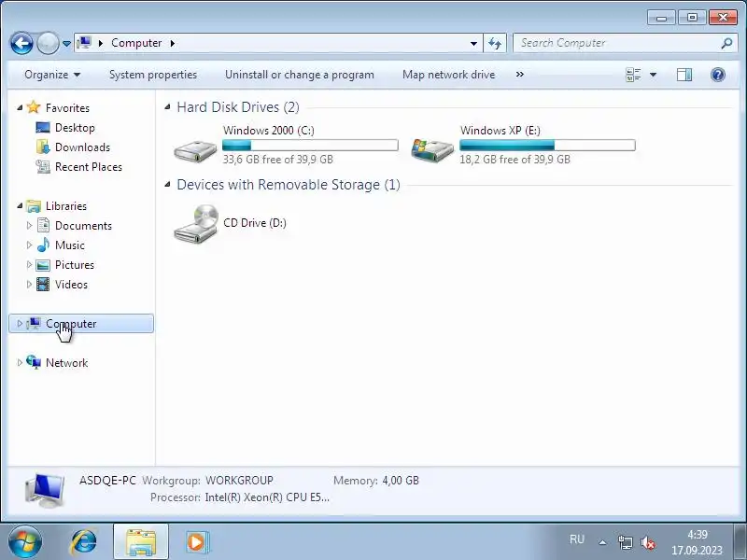Open the recent pages dropdown arrow
The height and width of the screenshot is (560, 747).
point(66,43)
